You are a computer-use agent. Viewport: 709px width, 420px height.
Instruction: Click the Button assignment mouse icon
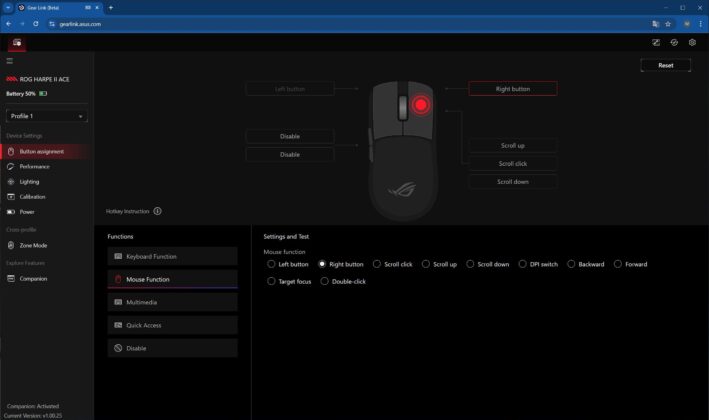click(x=11, y=151)
